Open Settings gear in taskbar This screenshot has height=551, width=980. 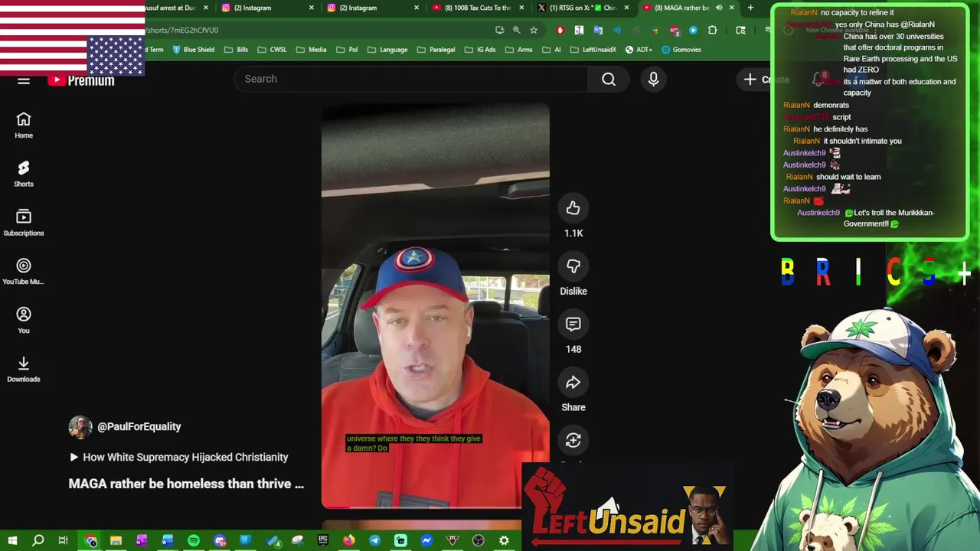coord(504,541)
